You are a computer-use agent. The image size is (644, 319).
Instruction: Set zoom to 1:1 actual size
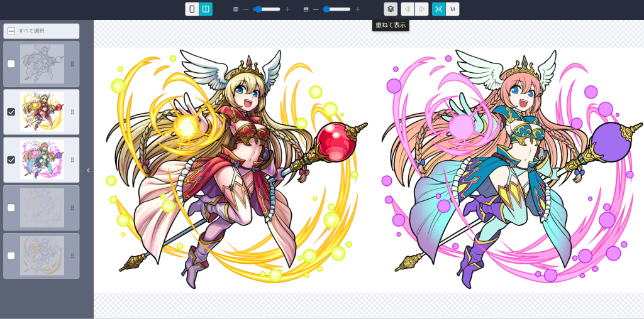click(452, 9)
